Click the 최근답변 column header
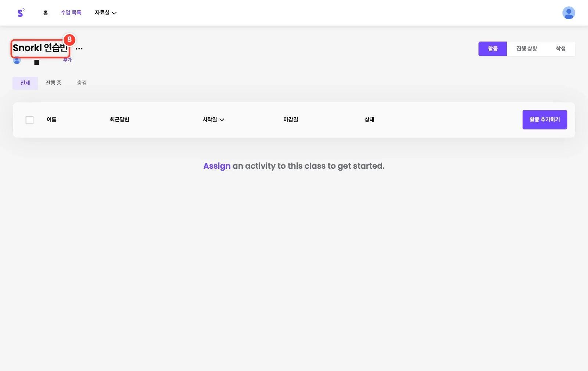This screenshot has height=371, width=588. tap(119, 119)
